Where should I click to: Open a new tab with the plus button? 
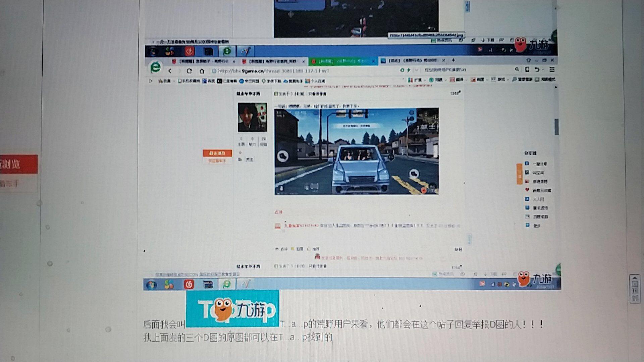453,60
